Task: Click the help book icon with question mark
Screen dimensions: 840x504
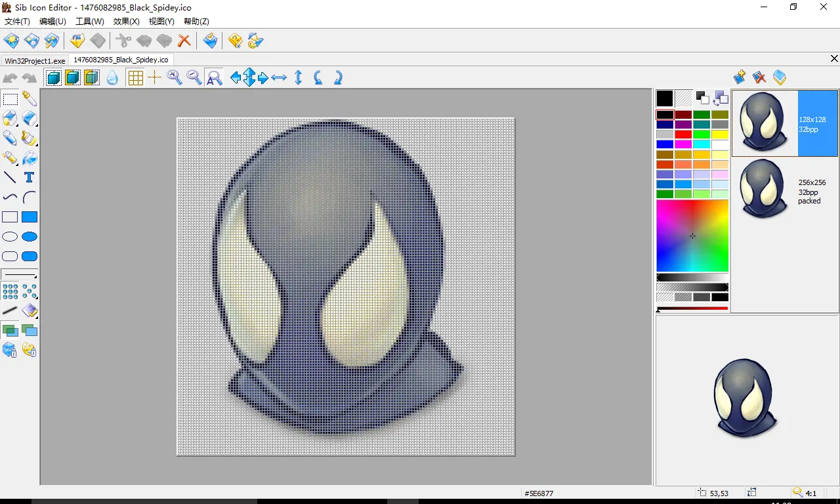Action: tap(235, 41)
